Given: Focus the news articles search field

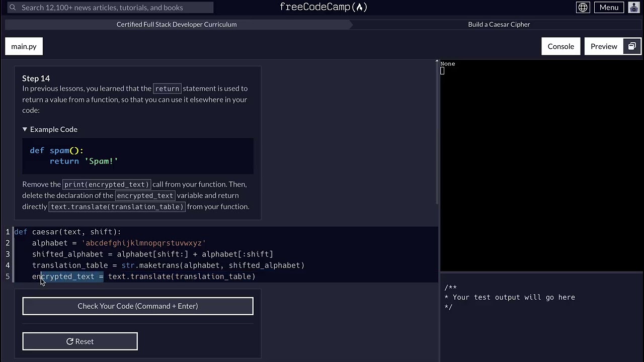Looking at the screenshot, I should click(109, 8).
